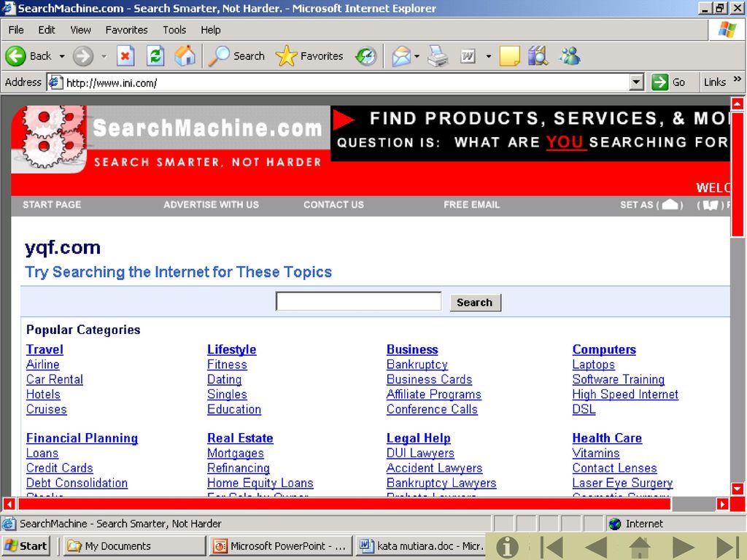747x560 pixels.
Task: Click the page search text field
Action: 359,301
